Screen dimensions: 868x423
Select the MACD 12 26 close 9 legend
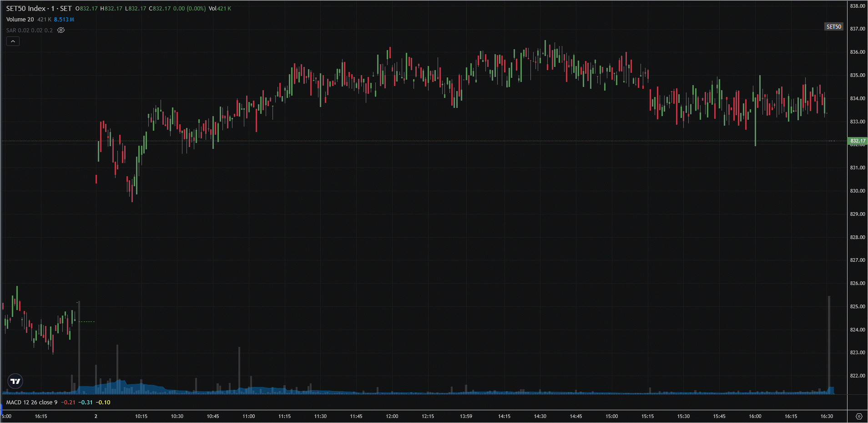tap(32, 403)
